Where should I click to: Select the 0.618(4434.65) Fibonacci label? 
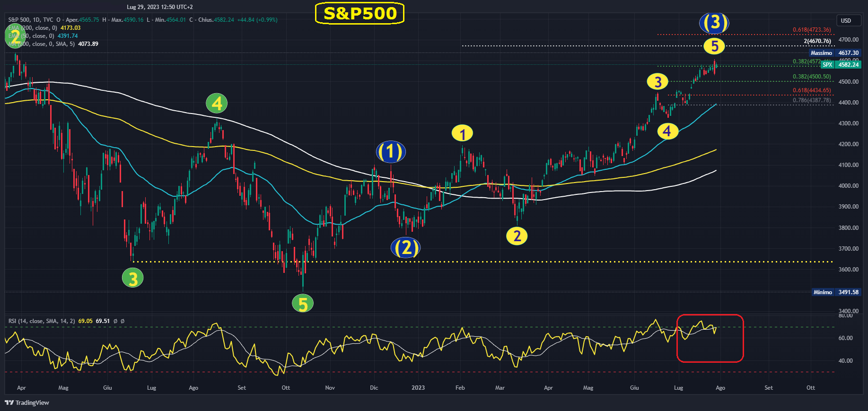[812, 90]
